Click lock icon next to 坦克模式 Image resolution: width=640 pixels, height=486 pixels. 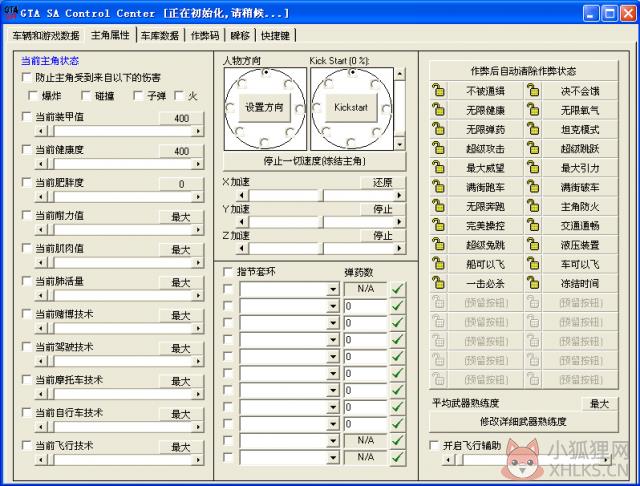(533, 129)
